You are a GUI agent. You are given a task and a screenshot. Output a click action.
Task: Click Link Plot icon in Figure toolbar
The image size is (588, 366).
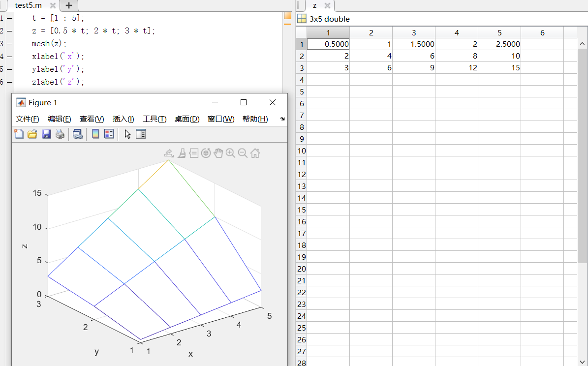[x=78, y=134]
